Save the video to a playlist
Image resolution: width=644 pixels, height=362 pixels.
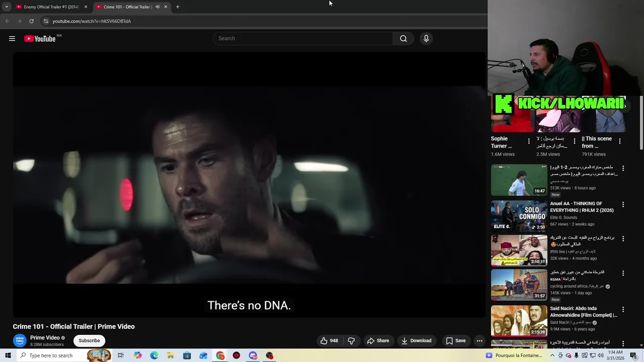(455, 341)
